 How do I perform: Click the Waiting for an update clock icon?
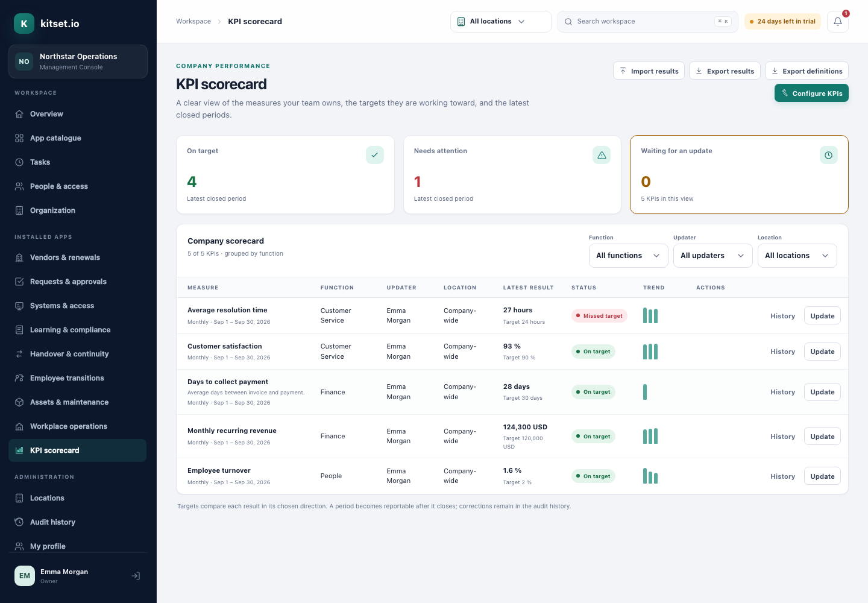point(829,155)
